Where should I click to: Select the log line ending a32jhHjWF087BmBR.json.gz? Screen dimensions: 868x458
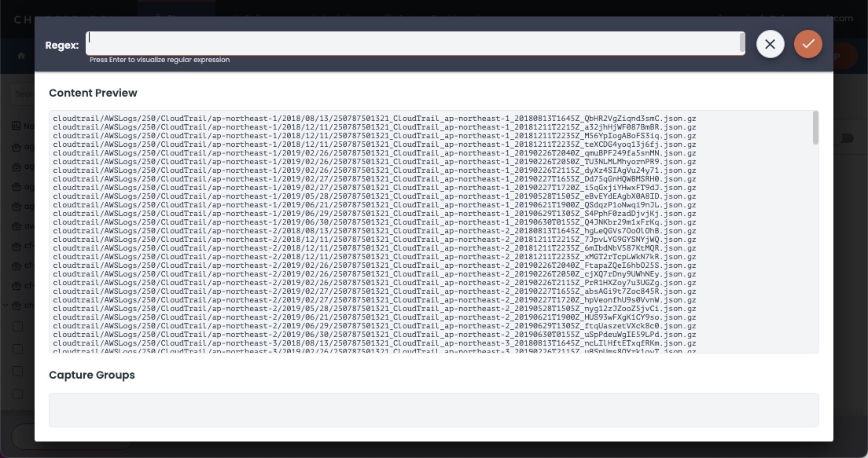(374, 127)
